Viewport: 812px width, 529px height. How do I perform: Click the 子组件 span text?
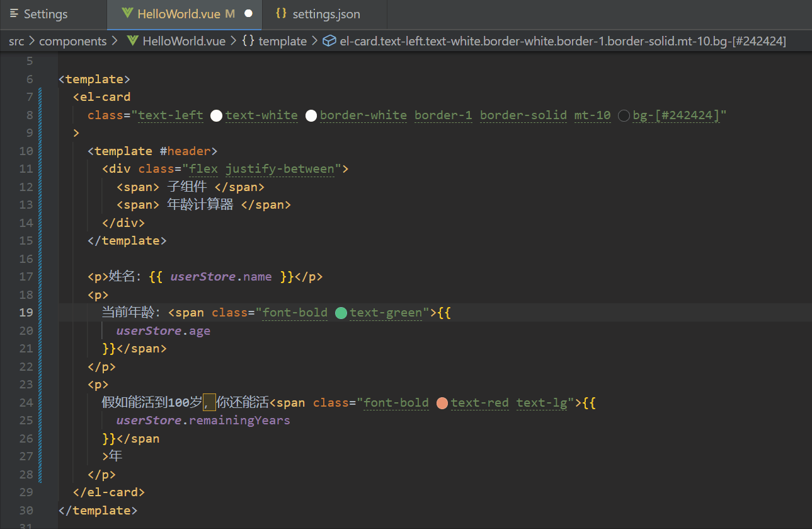(186, 187)
